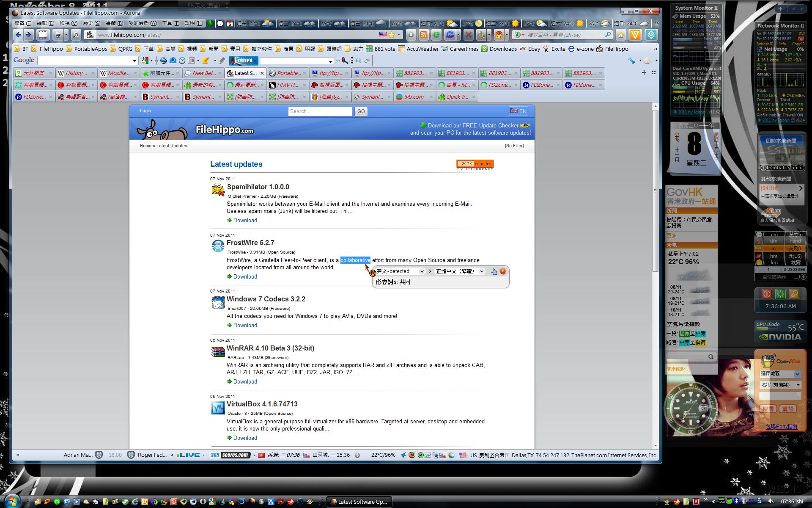Open the 書籤 (B) menu
Viewport: 812px width, 508px height.
pos(114,23)
